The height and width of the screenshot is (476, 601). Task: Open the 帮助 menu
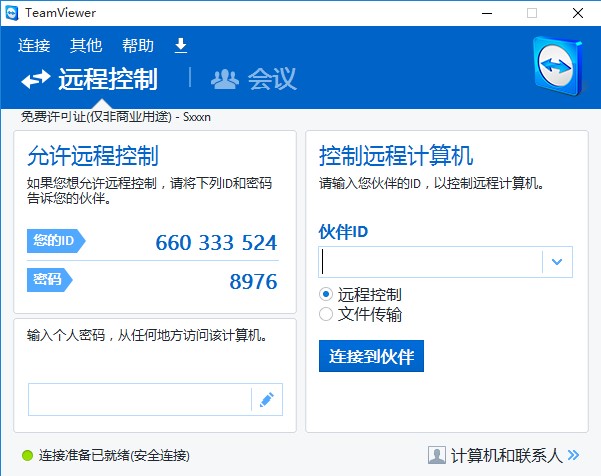tap(138, 46)
